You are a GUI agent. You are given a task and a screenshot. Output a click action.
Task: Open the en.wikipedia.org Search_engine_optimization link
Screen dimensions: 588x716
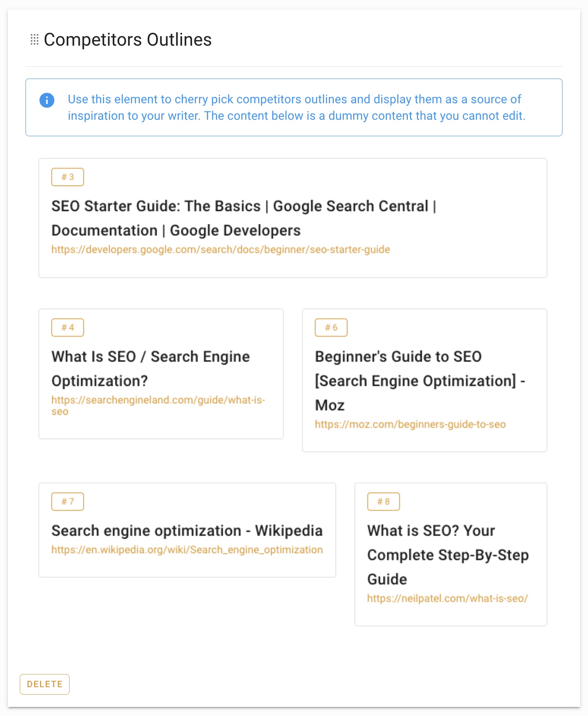(187, 549)
